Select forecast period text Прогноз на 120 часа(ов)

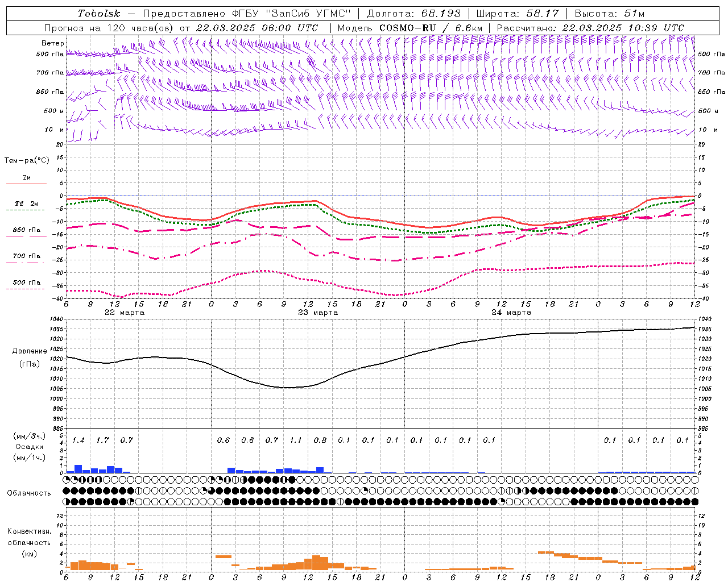pyautogui.click(x=110, y=28)
